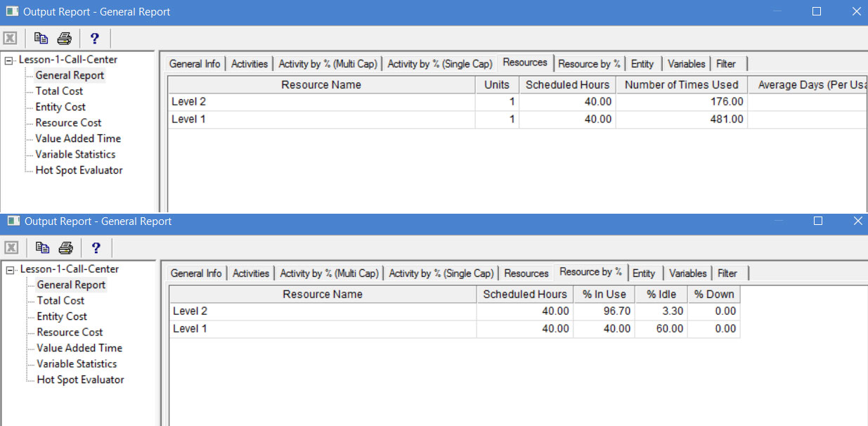
Task: Open the Variables tab in bottom window
Action: coord(688,273)
